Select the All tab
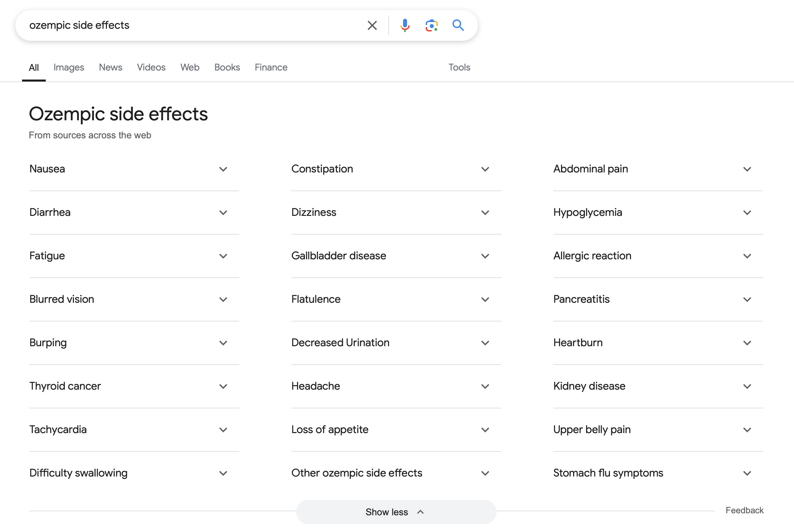This screenshot has width=794, height=532. [x=34, y=68]
